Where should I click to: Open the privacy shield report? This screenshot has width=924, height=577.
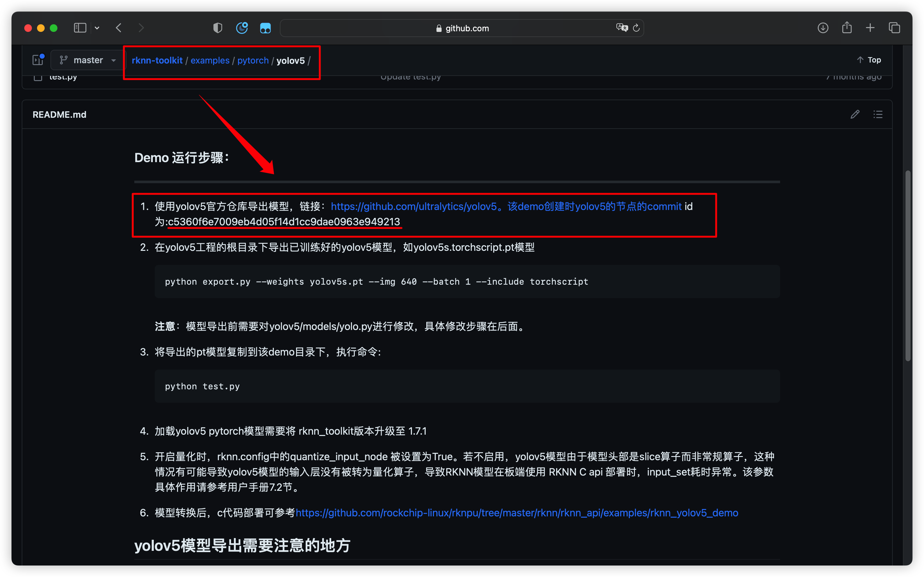click(218, 28)
